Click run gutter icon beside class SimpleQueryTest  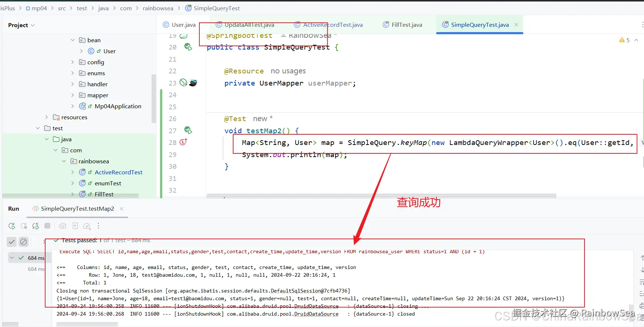coord(188,47)
